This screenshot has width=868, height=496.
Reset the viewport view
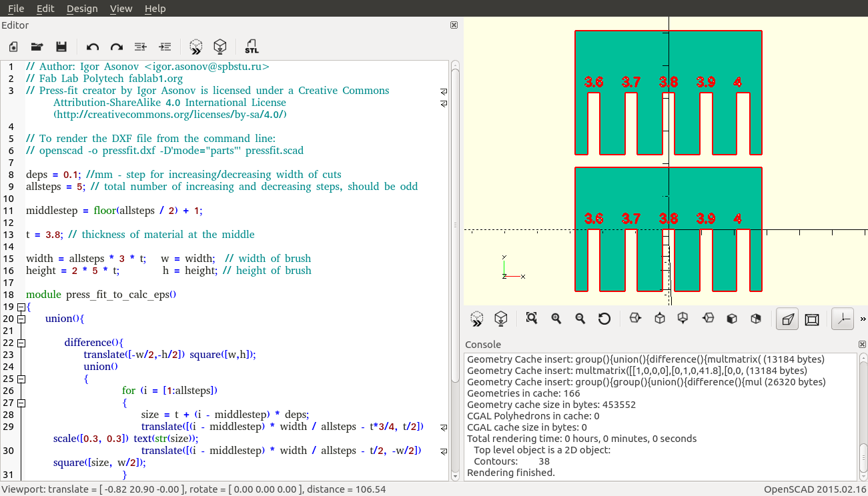click(604, 319)
